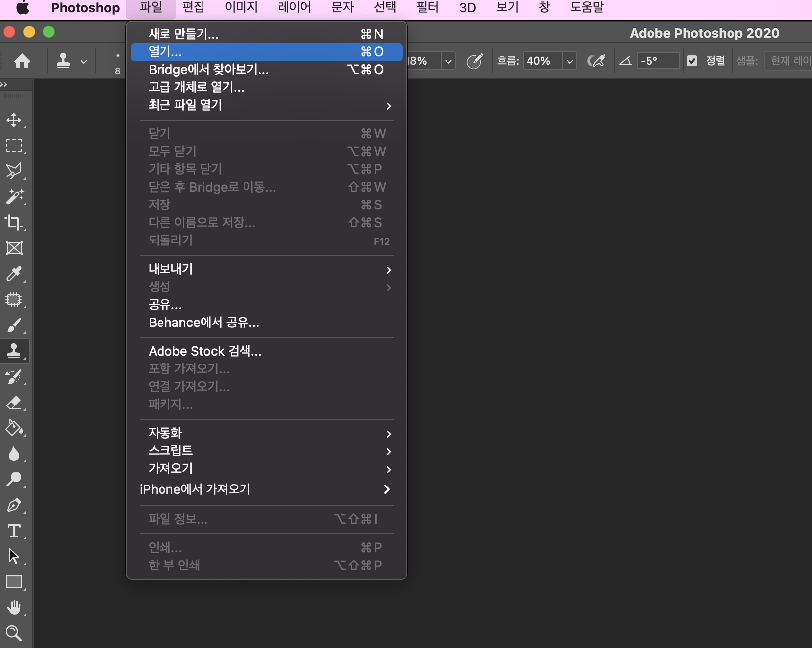Viewport: 812px width, 648px height.
Task: Open the 흐름 flow dropdown arrow
Action: click(570, 61)
